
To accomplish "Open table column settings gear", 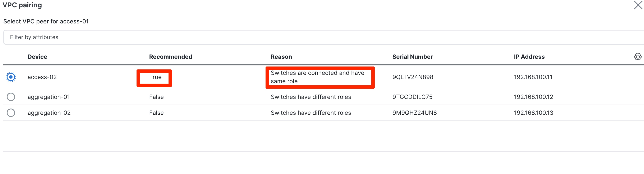I will pyautogui.click(x=638, y=57).
